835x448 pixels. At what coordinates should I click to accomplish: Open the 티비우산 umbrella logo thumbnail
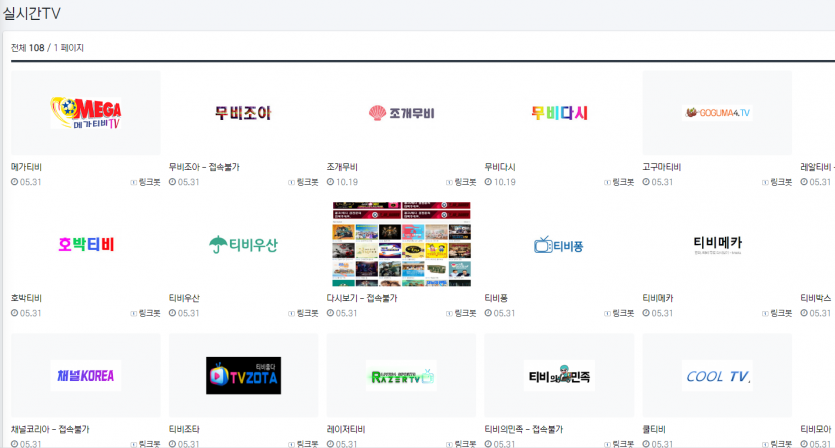243,244
